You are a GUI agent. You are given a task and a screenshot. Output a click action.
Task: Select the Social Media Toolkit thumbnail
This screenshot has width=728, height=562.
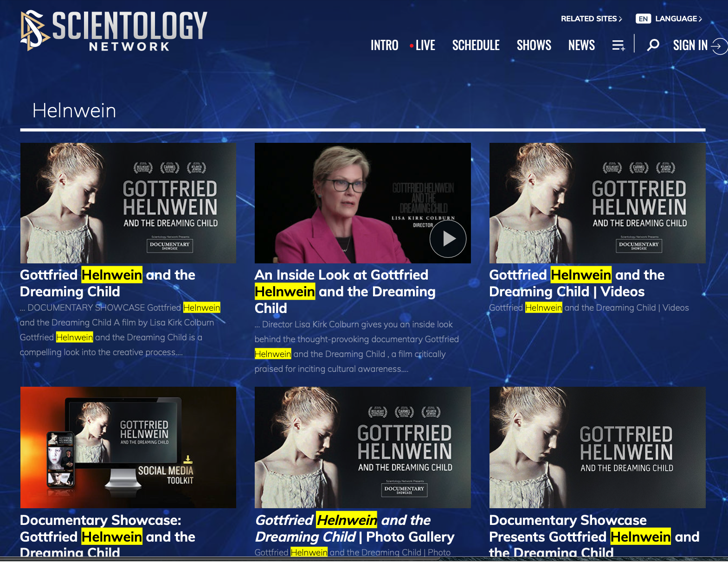128,447
